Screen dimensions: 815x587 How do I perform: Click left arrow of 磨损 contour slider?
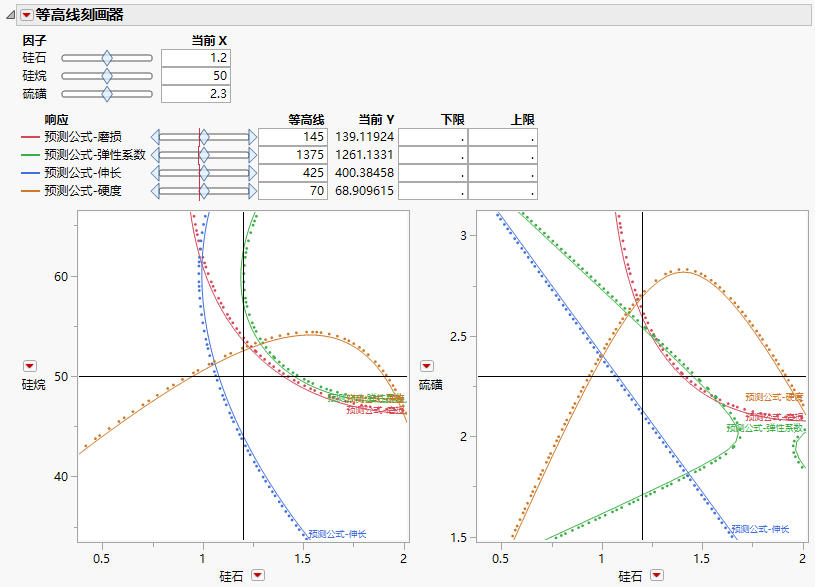coord(155,137)
